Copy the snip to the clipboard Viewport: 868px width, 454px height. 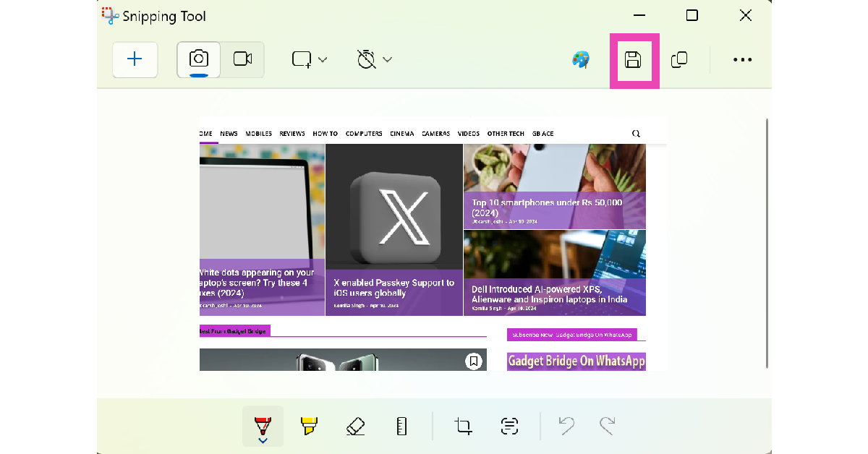[x=678, y=60]
